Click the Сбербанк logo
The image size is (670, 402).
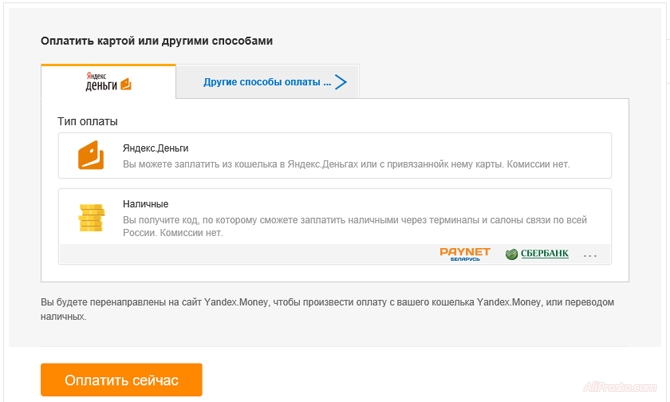537,254
